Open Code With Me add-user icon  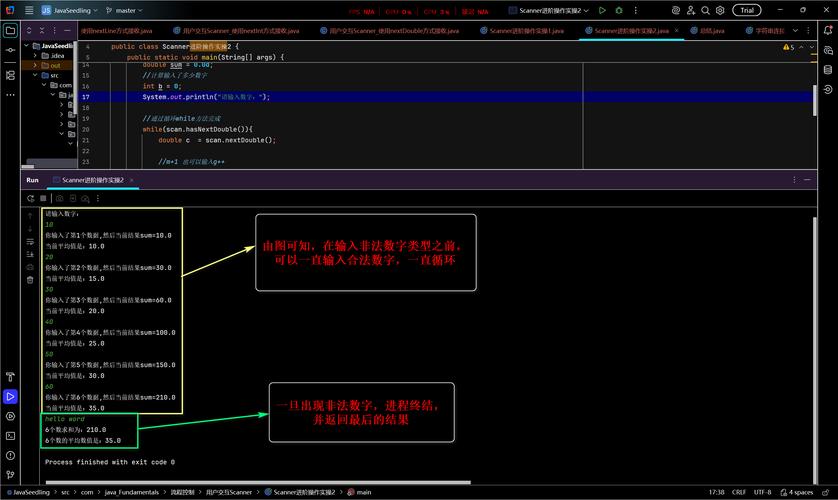(690, 10)
